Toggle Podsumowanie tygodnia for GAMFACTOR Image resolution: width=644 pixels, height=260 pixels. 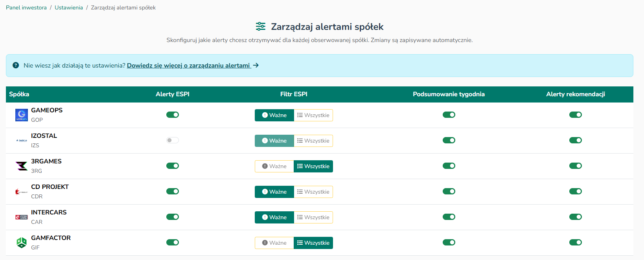[x=449, y=242]
